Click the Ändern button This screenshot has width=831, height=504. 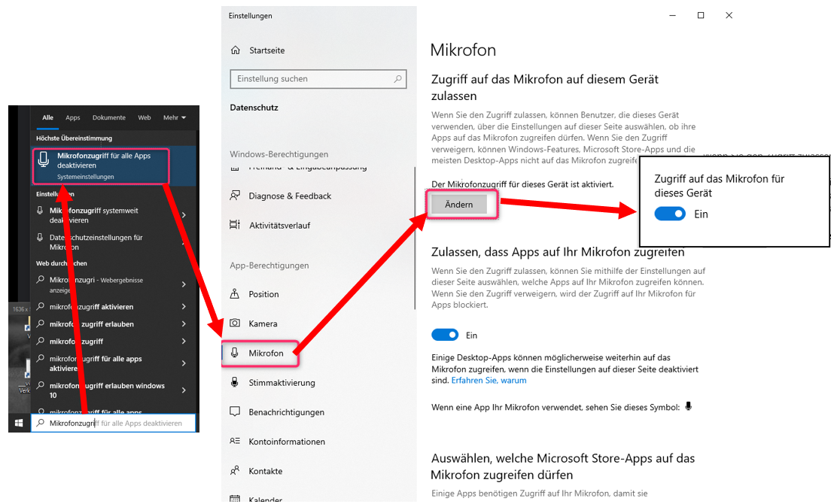(459, 205)
